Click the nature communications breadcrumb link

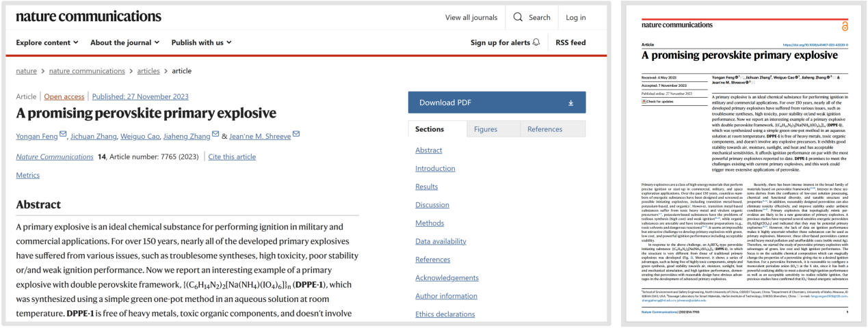(x=86, y=71)
